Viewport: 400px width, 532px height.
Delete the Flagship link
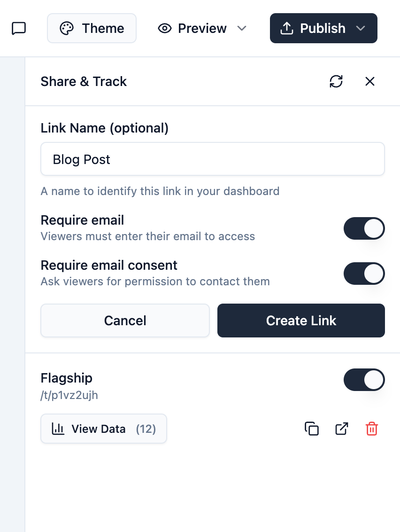(x=371, y=429)
